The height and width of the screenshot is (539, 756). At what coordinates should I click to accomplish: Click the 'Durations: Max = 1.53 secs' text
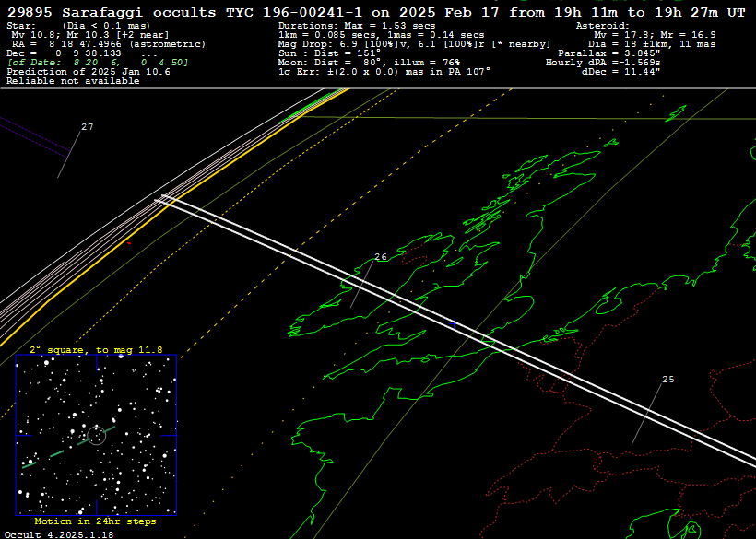(357, 26)
